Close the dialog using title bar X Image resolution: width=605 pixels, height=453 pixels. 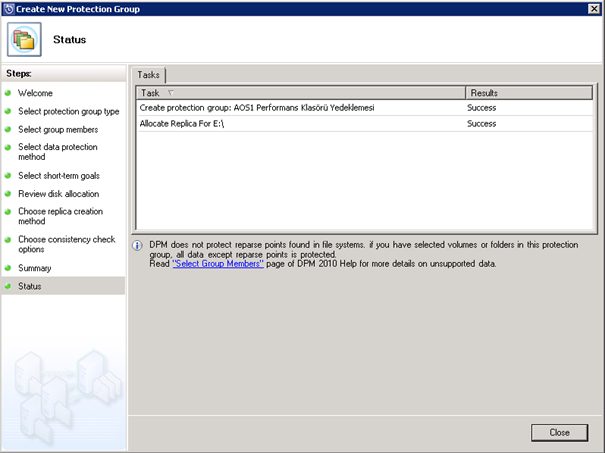pyautogui.click(x=594, y=9)
